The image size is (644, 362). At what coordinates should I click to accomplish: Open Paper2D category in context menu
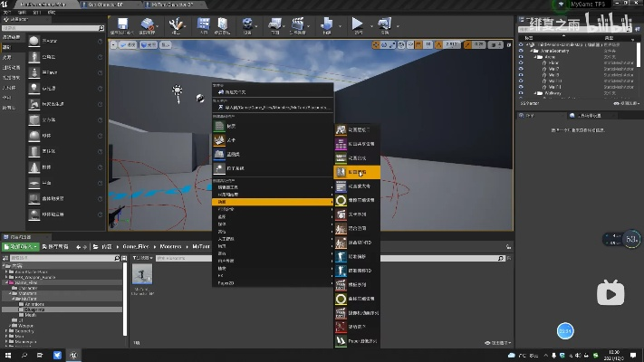coord(273,283)
